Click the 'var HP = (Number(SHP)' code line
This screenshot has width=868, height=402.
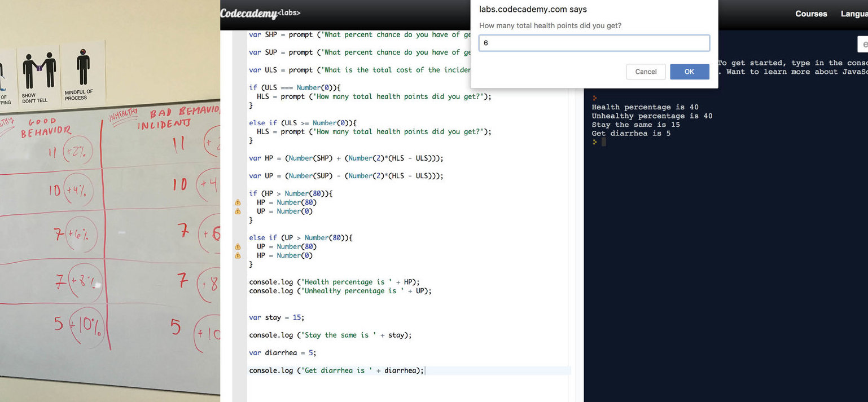click(346, 158)
